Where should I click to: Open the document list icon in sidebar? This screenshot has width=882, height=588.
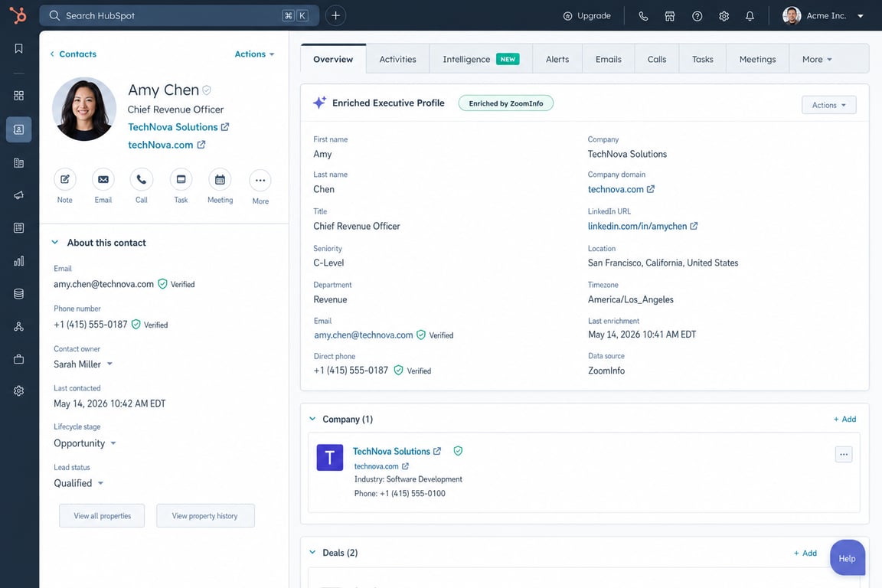pyautogui.click(x=18, y=228)
